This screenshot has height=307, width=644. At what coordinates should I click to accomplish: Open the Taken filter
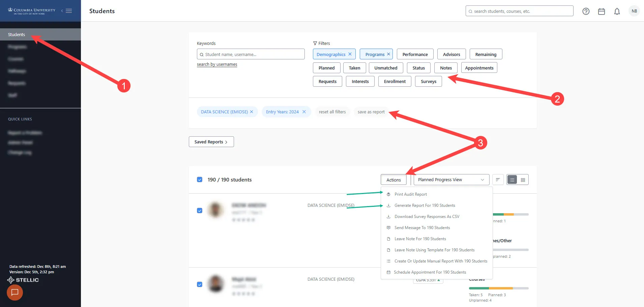click(x=354, y=68)
